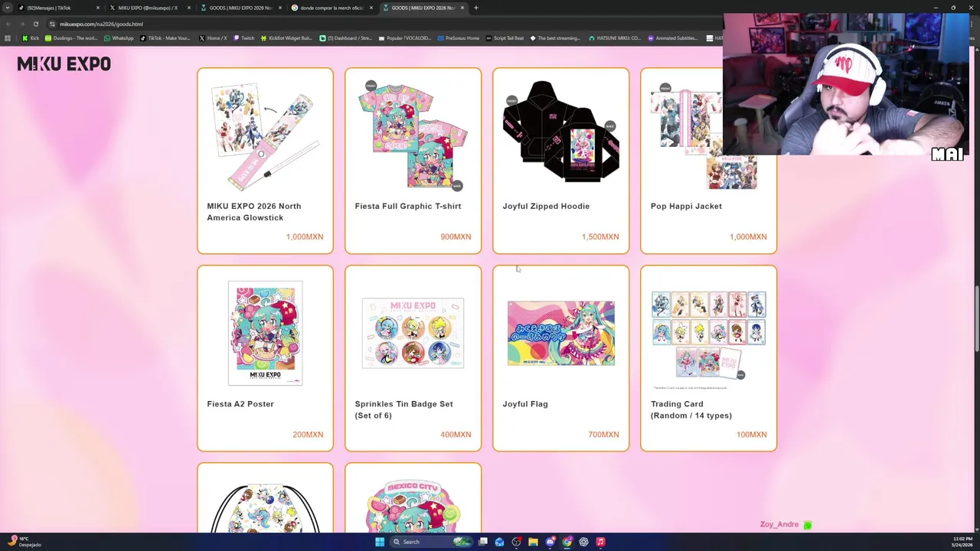Viewport: 980px width, 551px height.
Task: Open the TikTok - Make Your bookmark
Action: tap(165, 38)
